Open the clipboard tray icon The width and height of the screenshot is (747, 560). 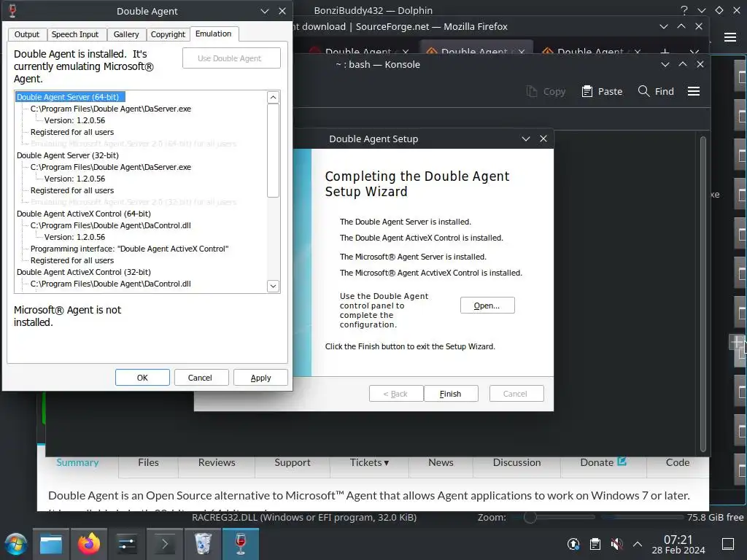tap(595, 544)
